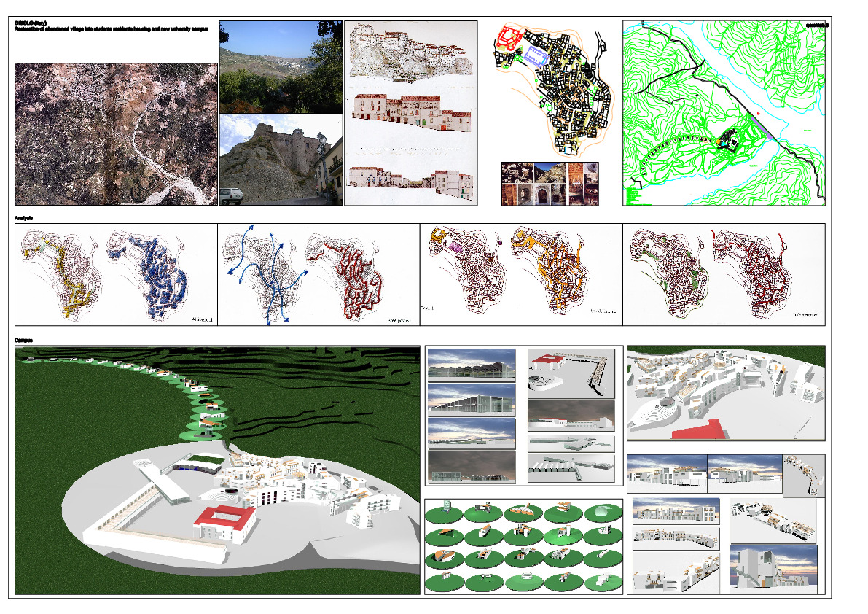Open the small grey axonometric housing strip
868x614 pixels.
coord(805,475)
